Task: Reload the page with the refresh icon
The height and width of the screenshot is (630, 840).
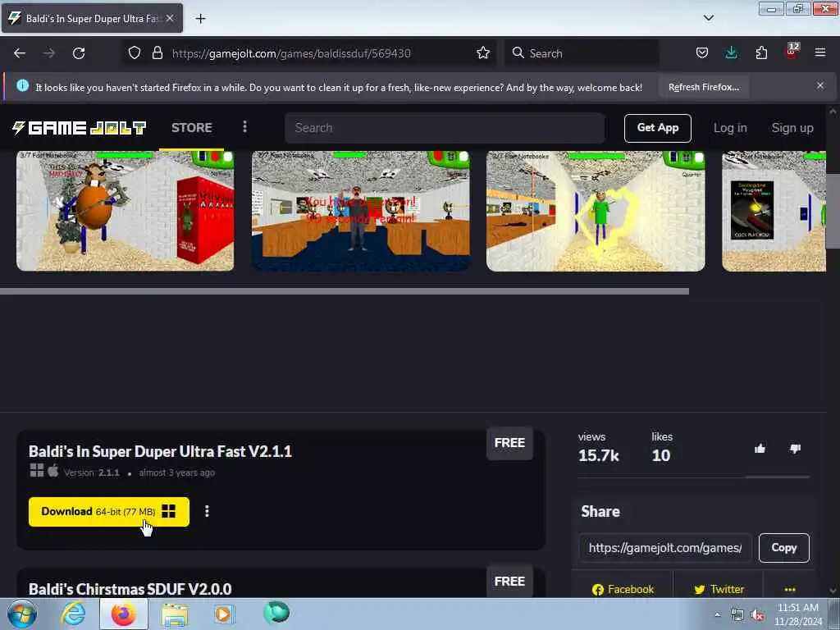Action: pos(79,53)
